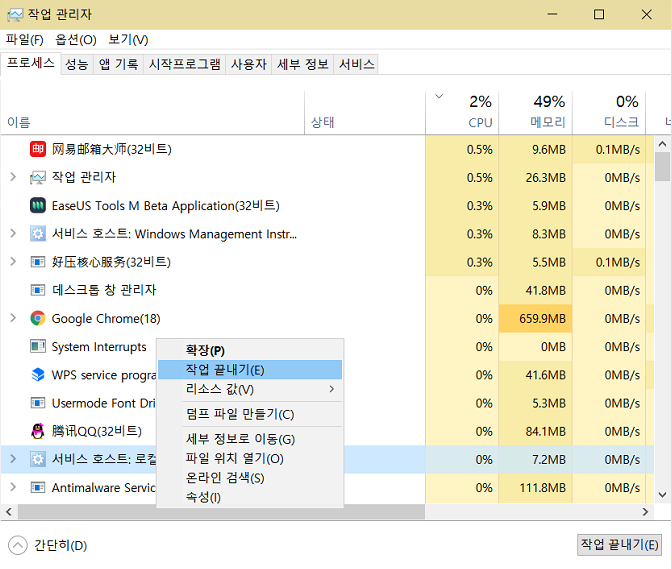672x569 pixels.
Task: Click the vertical scrollbar up arrow
Action: [663, 144]
